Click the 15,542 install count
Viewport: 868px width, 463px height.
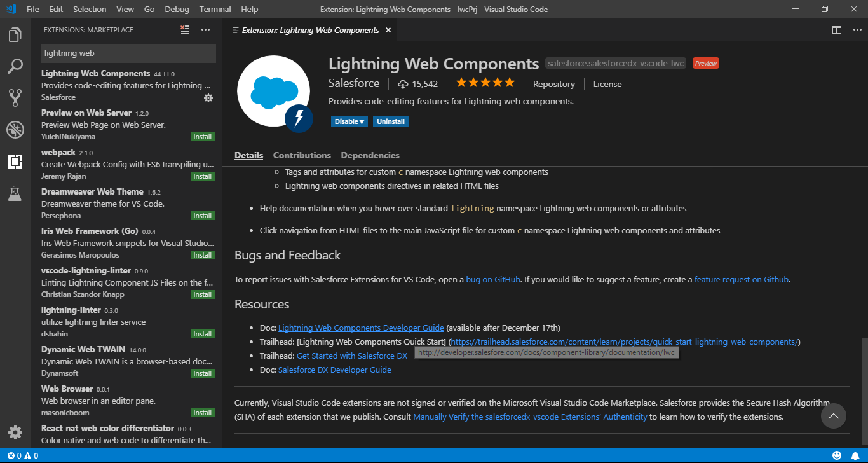418,84
